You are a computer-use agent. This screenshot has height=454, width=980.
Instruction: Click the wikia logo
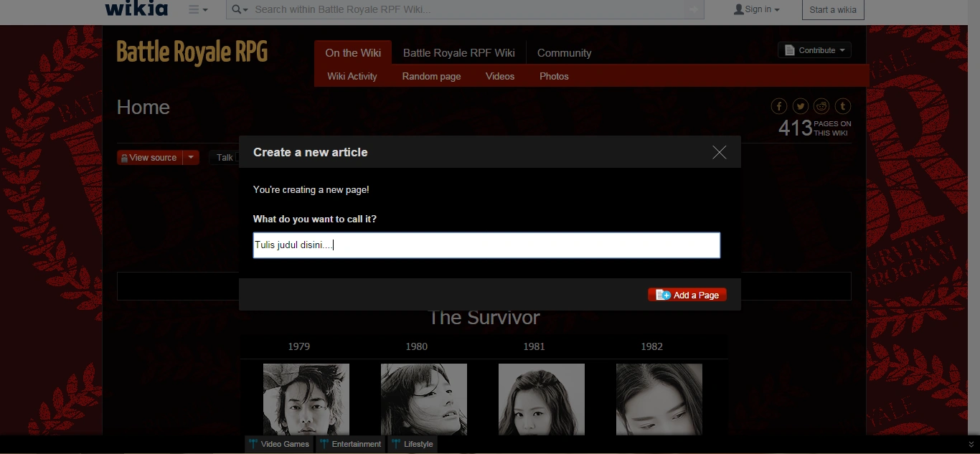click(x=136, y=9)
